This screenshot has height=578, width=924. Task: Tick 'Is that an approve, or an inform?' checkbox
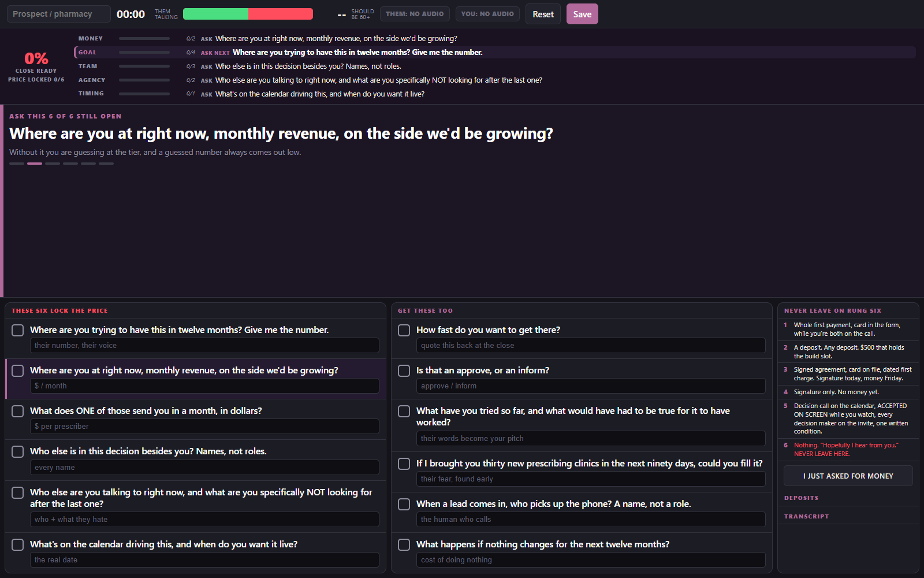click(404, 370)
